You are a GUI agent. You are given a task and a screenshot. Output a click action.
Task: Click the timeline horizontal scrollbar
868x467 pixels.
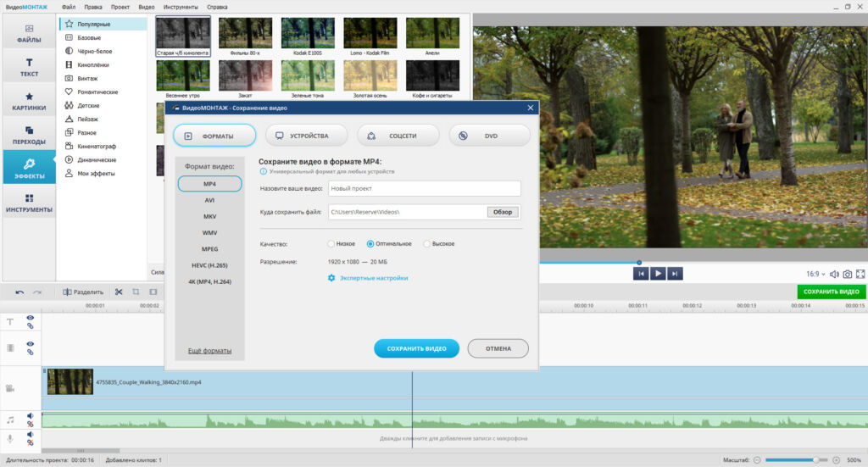click(x=81, y=451)
